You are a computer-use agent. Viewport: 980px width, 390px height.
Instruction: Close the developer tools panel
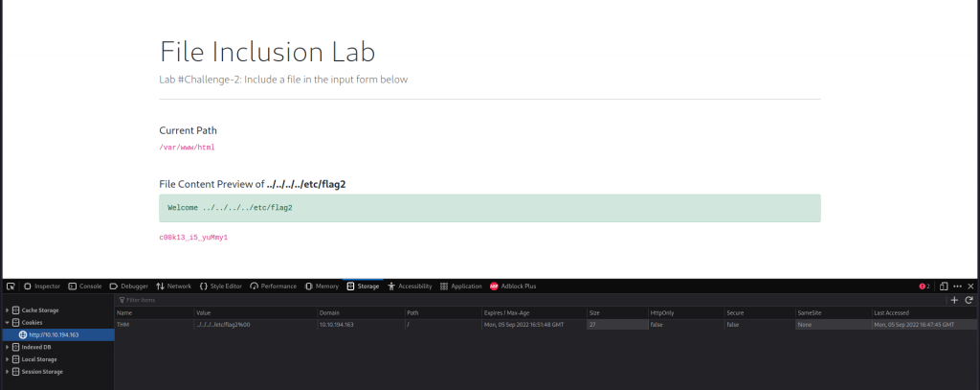pos(970,286)
